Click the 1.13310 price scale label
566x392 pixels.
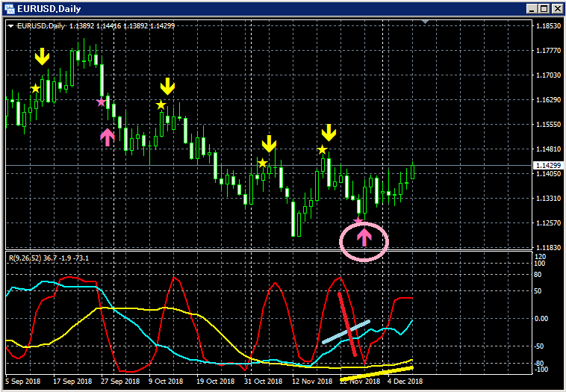pos(548,198)
